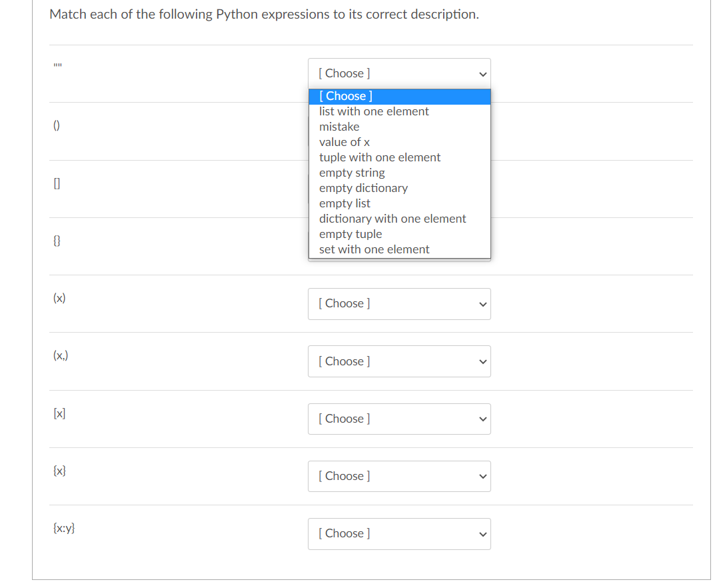Select 'dictionary with one element' option
Image resolution: width=723 pixels, height=588 pixels.
click(x=392, y=219)
